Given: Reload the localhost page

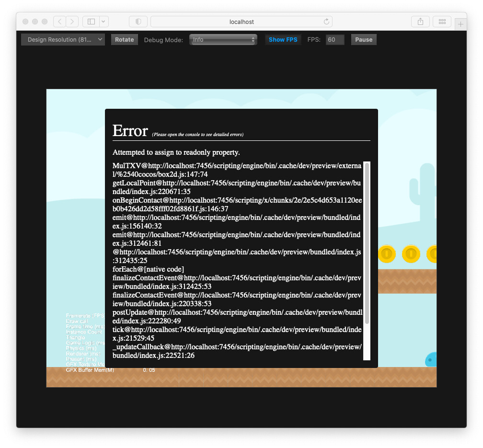Looking at the screenshot, I should (x=326, y=22).
